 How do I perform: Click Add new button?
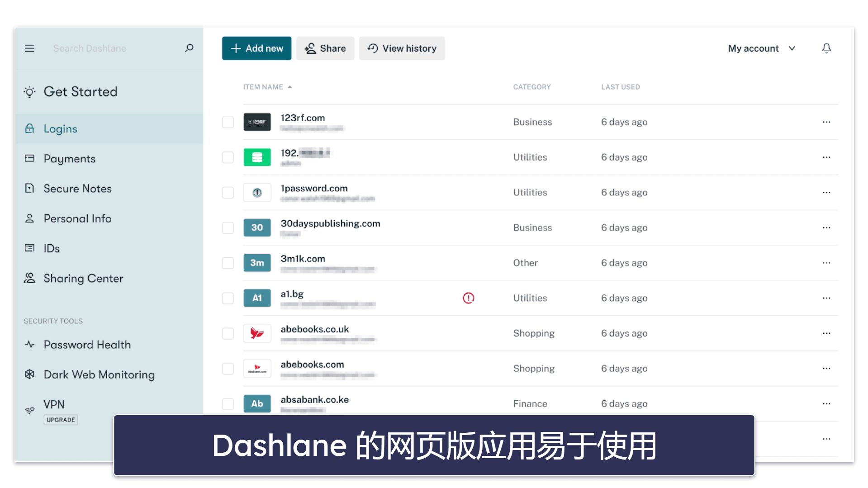pyautogui.click(x=256, y=48)
